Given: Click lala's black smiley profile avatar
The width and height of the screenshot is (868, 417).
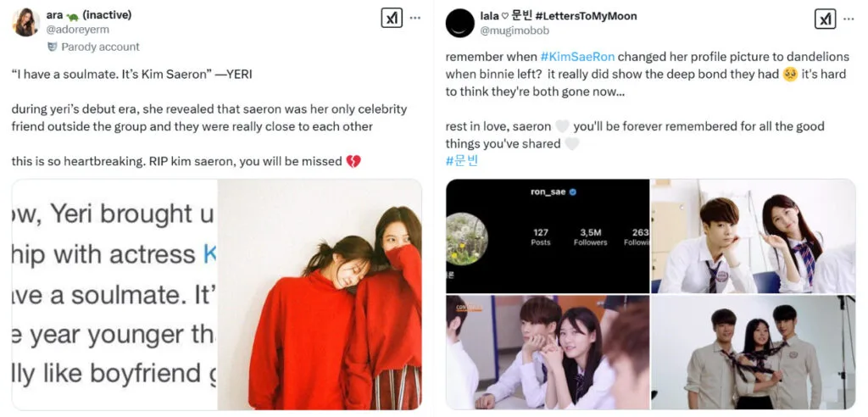Looking at the screenshot, I should [459, 24].
